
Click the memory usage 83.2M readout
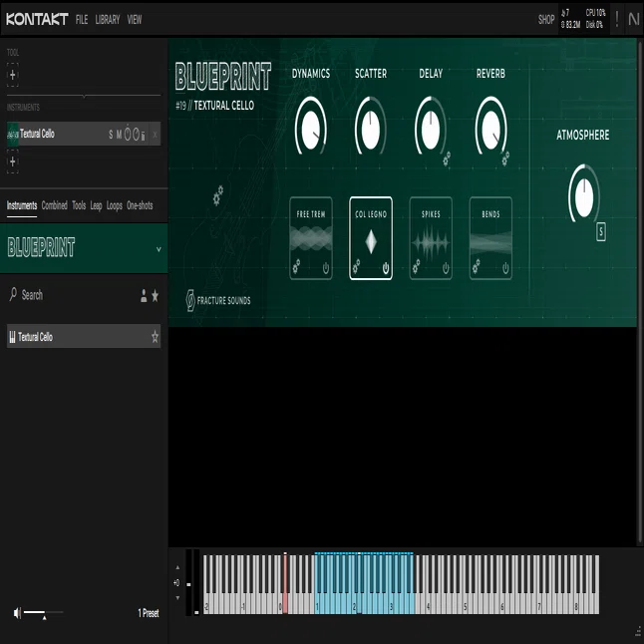pyautogui.click(x=570, y=25)
